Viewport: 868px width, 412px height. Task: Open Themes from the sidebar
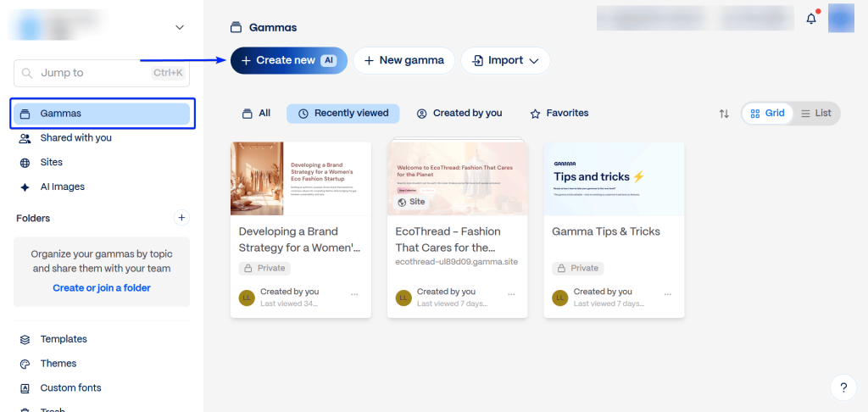click(58, 364)
